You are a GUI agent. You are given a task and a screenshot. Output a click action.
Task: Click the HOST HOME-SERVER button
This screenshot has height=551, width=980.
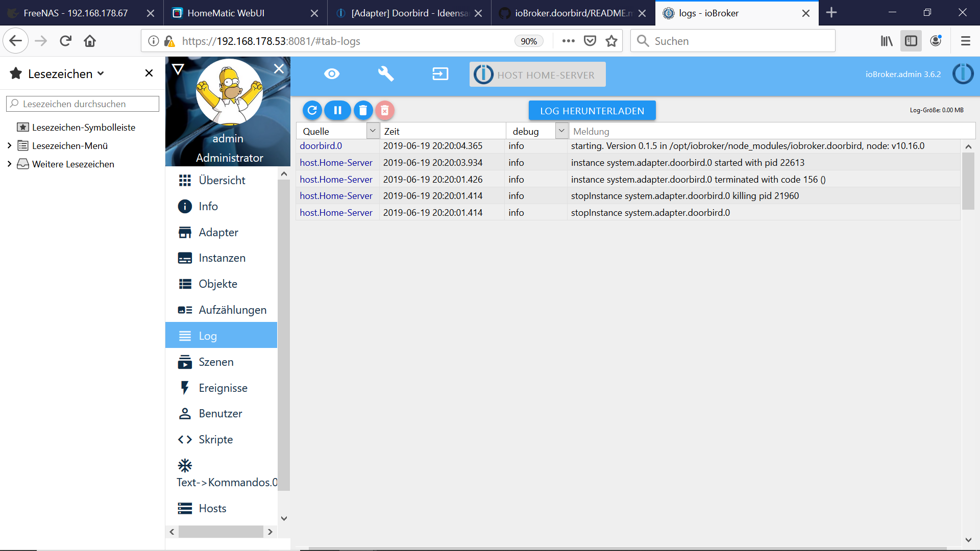tap(537, 74)
